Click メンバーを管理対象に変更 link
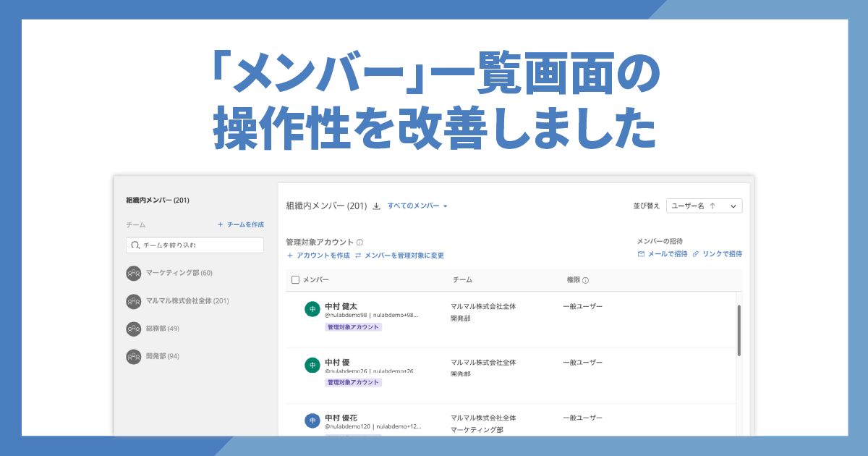The width and height of the screenshot is (868, 456). (x=399, y=256)
